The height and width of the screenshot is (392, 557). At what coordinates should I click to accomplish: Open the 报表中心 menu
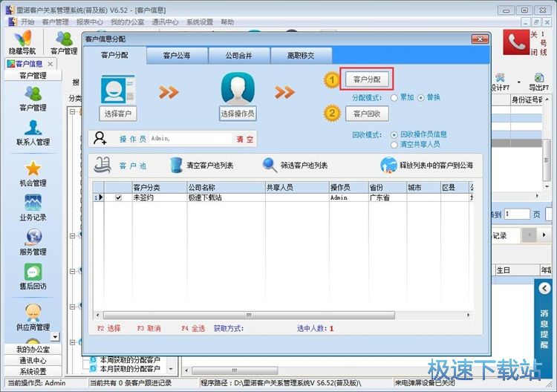coord(90,22)
